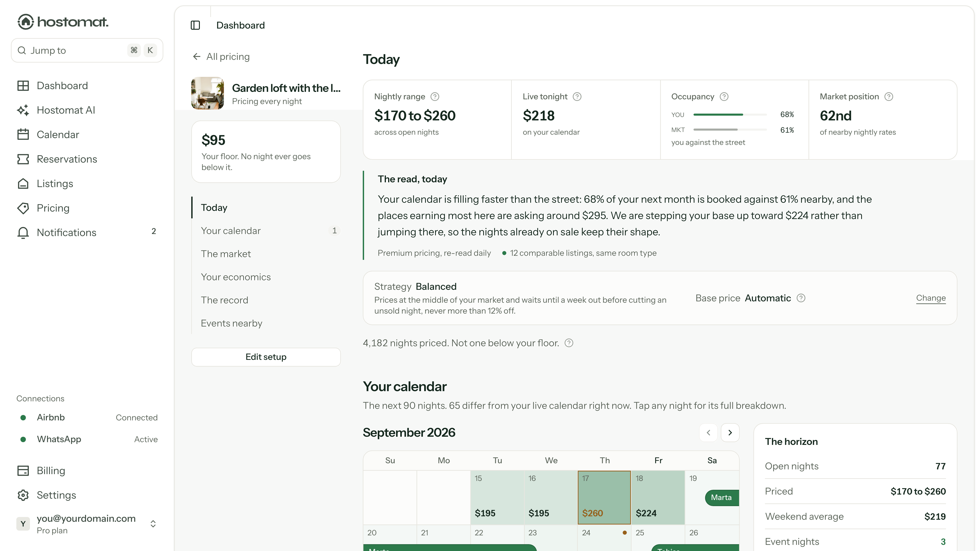Click the Event nights count 3
Image resolution: width=980 pixels, height=551 pixels.
tap(943, 542)
